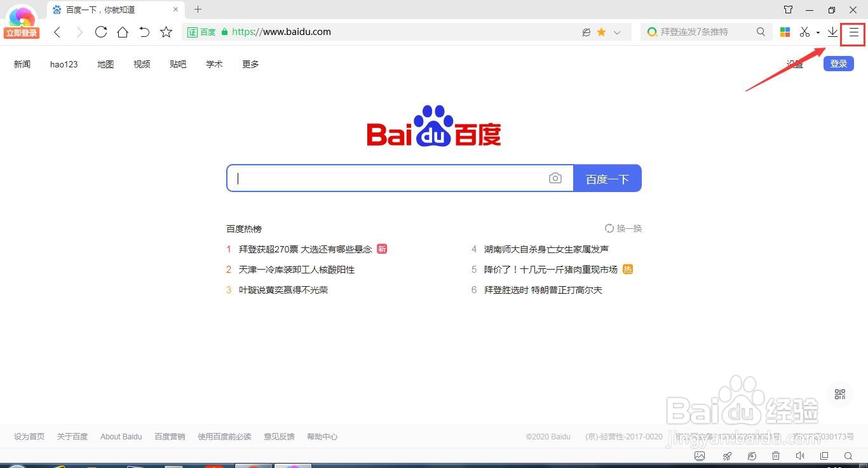Toggle page sound with speaker icon
The image size is (868, 468).
800,456
